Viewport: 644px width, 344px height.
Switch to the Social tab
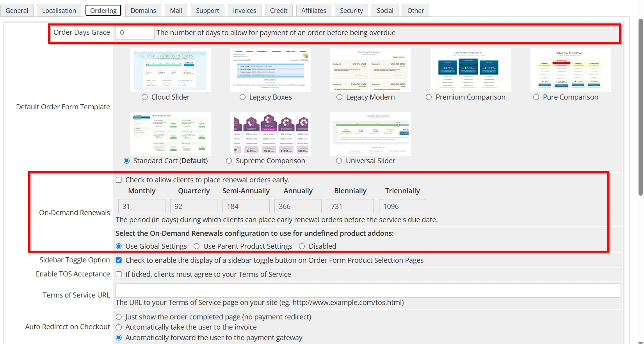point(385,11)
